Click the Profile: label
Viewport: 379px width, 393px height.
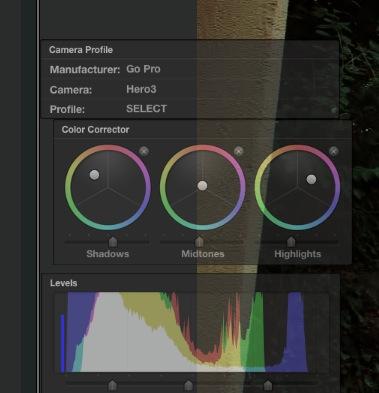[67, 109]
